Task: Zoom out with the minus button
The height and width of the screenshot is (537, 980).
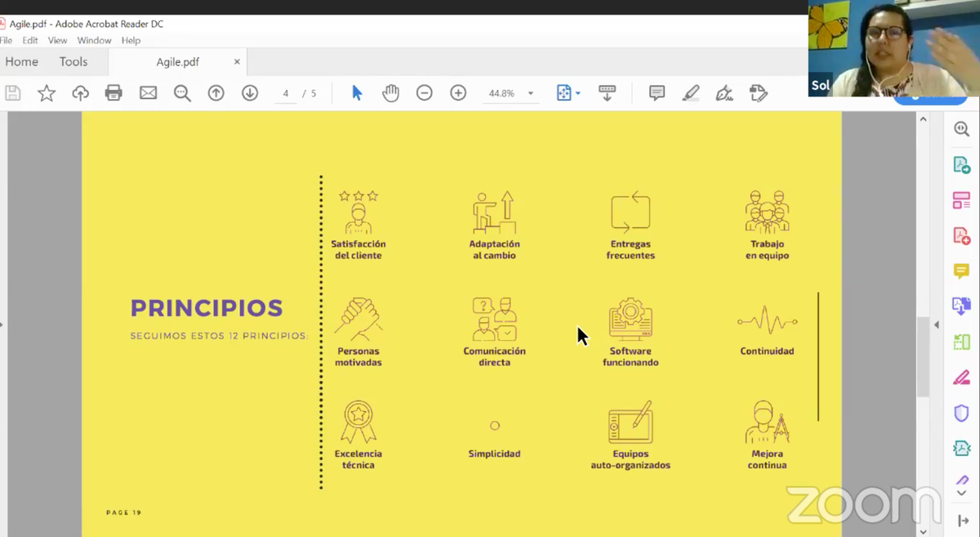Action: (424, 93)
